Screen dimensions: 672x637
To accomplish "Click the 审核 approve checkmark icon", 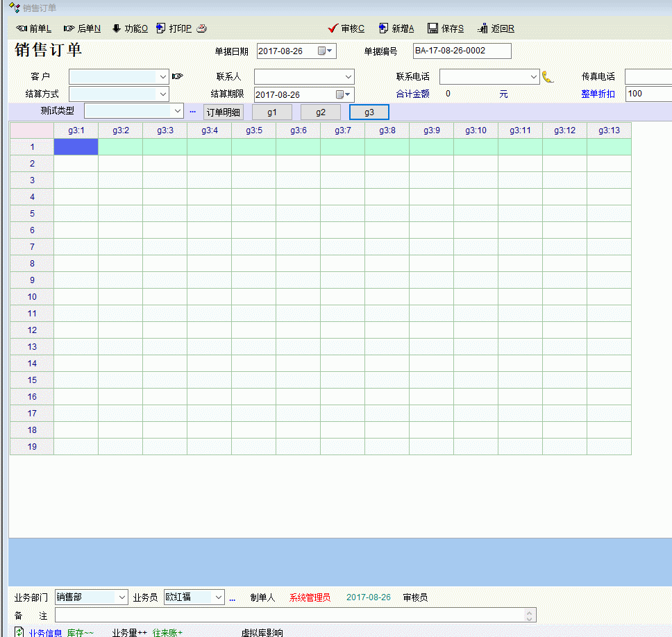I will [x=333, y=28].
